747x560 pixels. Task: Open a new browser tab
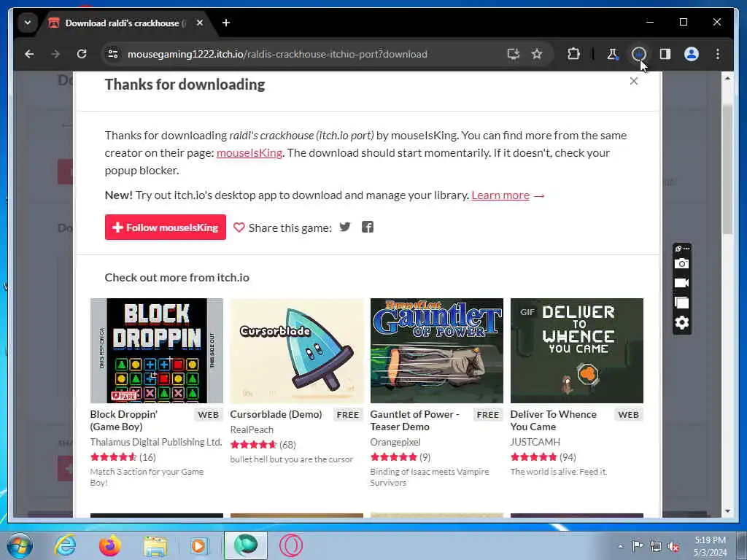coord(226,23)
